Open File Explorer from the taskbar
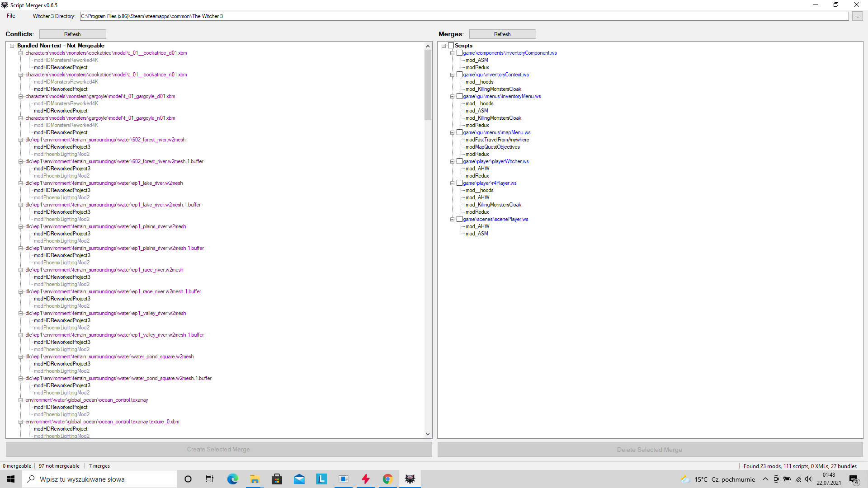Viewport: 868px width, 488px height. pos(255,479)
